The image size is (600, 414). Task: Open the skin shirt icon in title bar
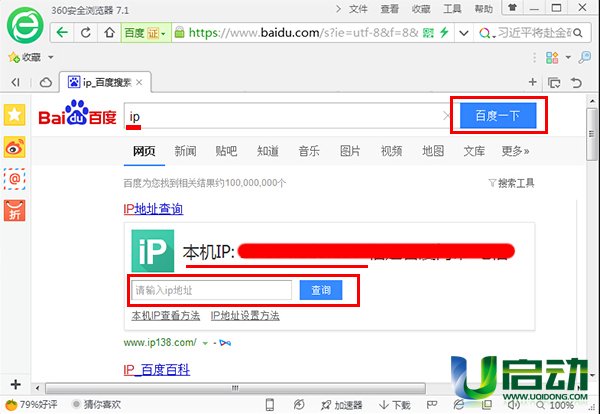(512, 8)
